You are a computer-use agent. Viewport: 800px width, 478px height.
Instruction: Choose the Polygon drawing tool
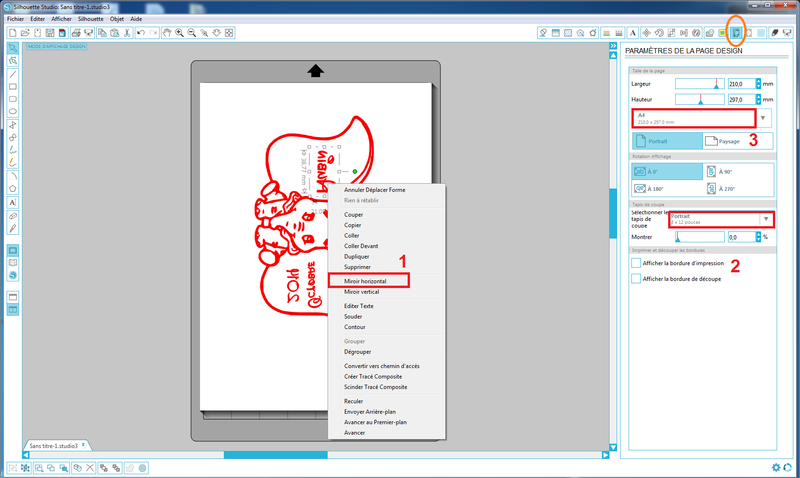click(13, 189)
